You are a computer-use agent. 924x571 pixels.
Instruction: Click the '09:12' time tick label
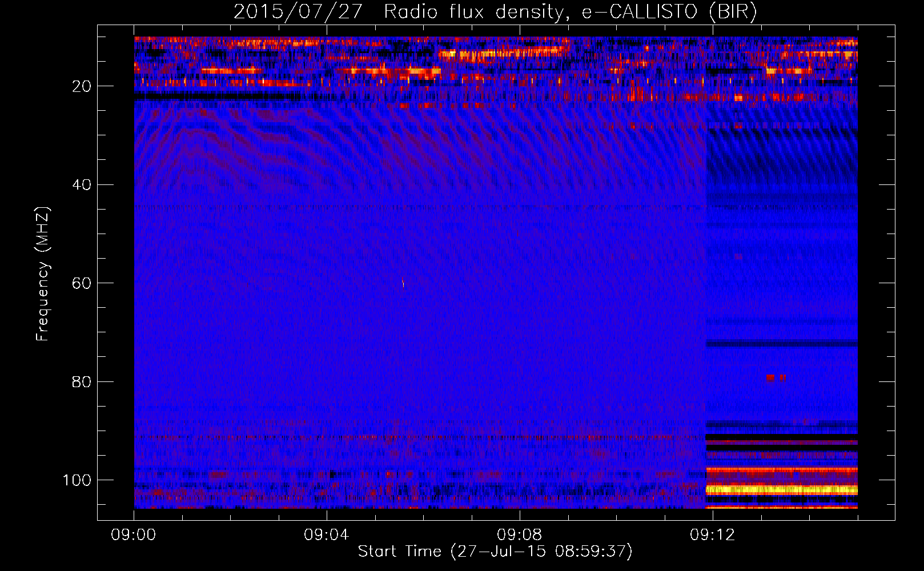click(712, 535)
